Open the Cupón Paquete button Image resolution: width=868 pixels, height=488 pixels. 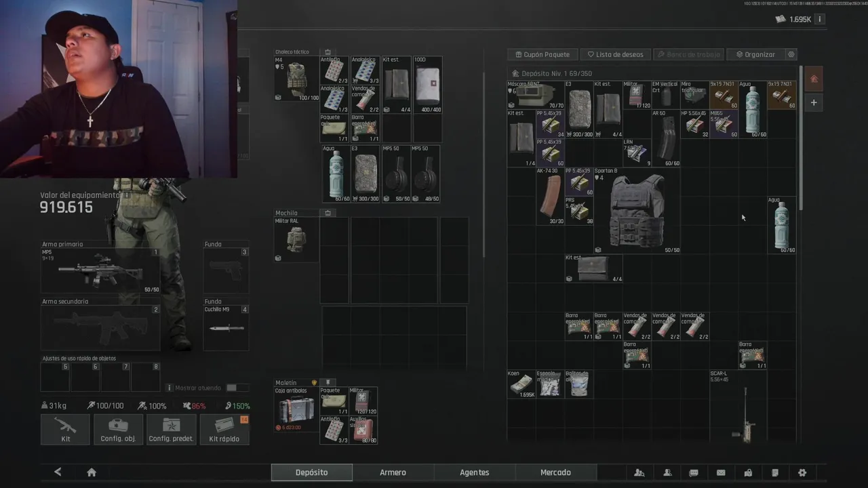coord(542,54)
